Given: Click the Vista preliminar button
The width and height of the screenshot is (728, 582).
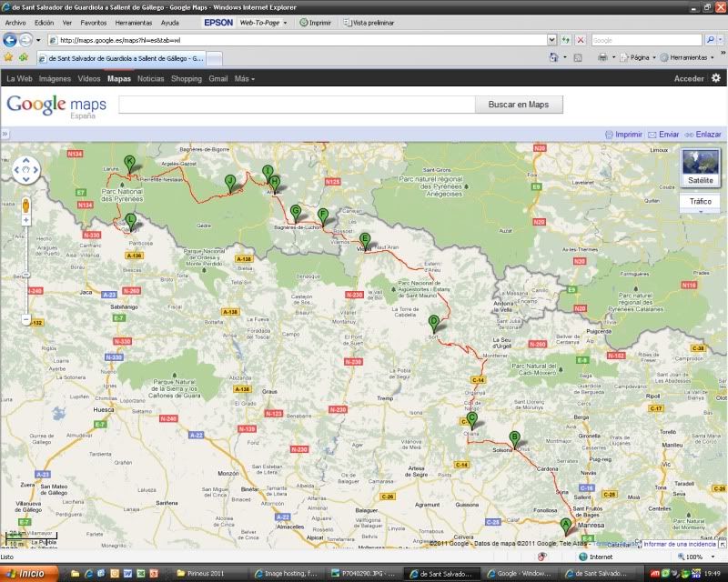Looking at the screenshot, I should pos(369,22).
